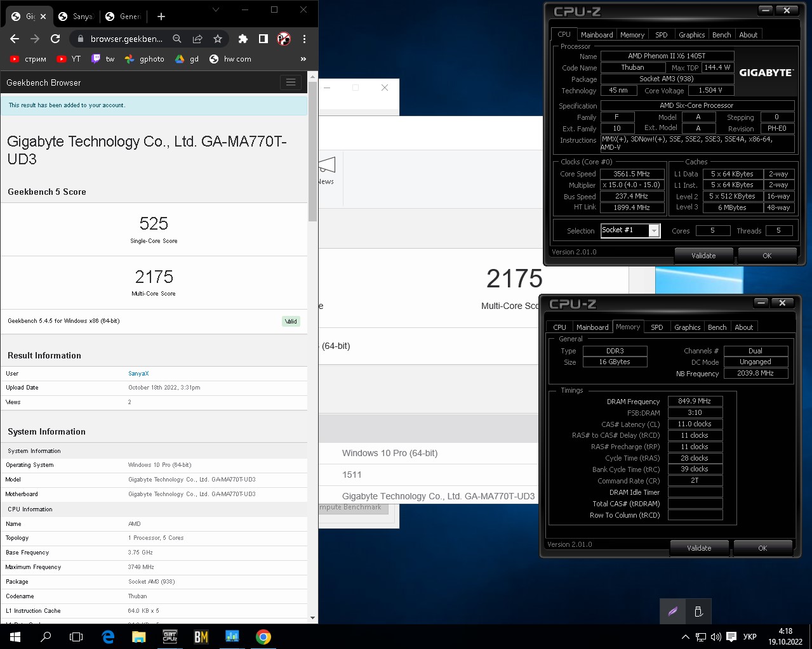Open File Explorer from taskbar
The height and width of the screenshot is (649, 812).
138,636
